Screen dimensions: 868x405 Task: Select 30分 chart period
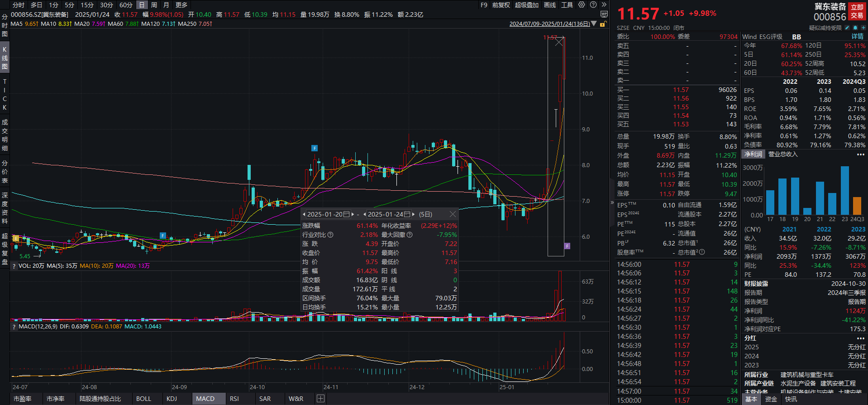[x=106, y=5]
